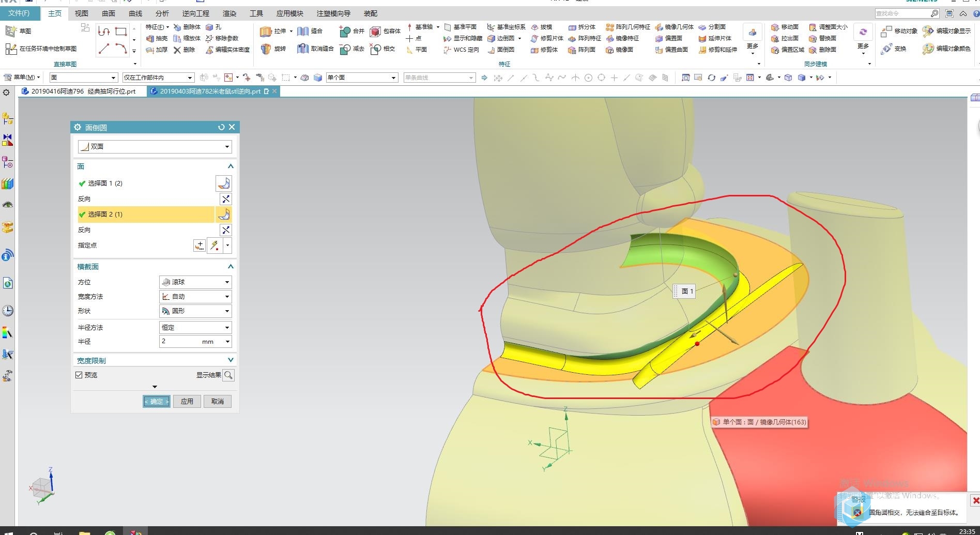Click the 减去 subtract icon
Screen dimensions: 980x535
coord(345,49)
